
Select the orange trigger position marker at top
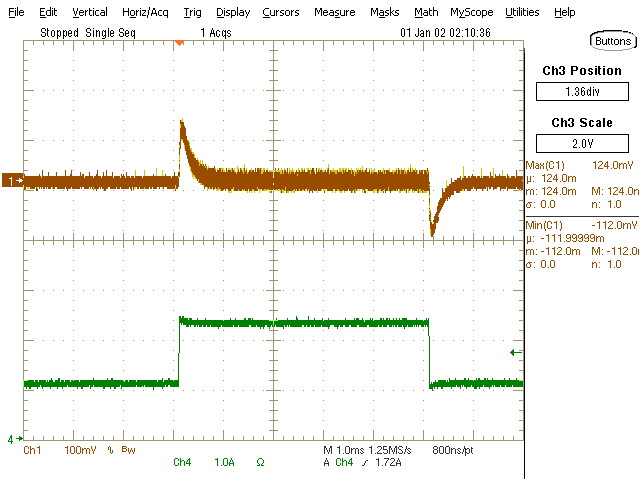(x=179, y=43)
